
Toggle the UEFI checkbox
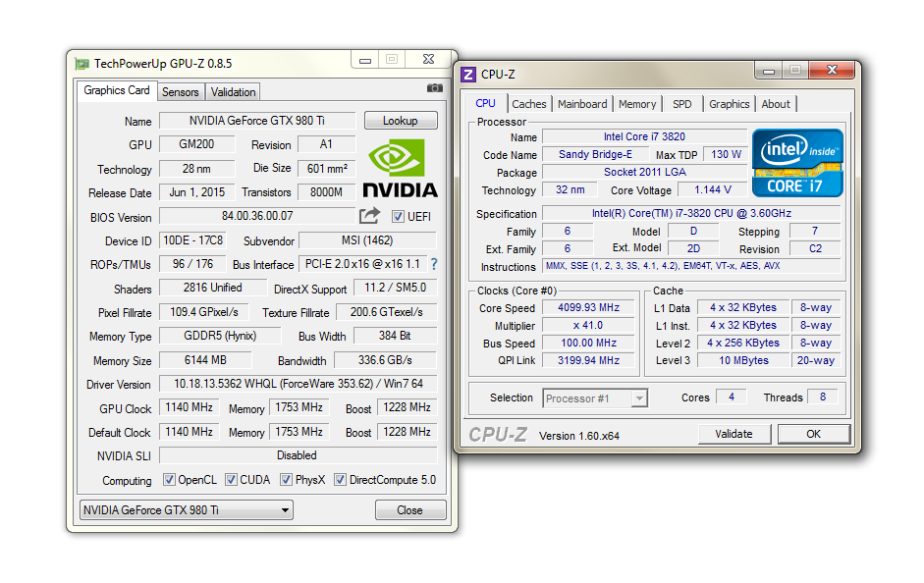tap(399, 216)
